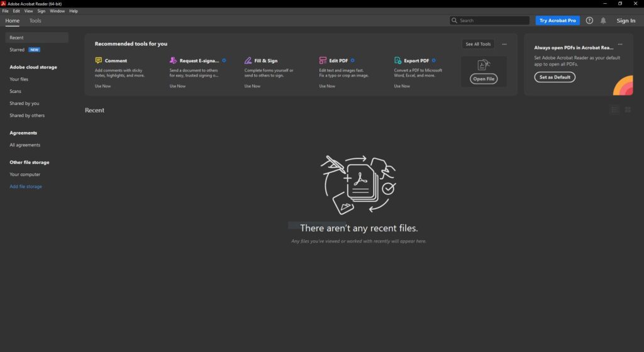Restore down the Acrobat window

(x=619, y=3)
